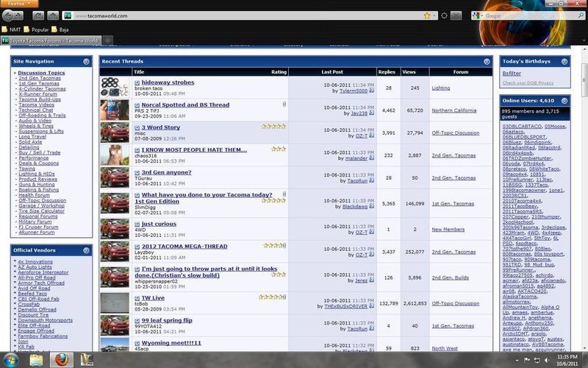Open the Baja bookmarks folder

[60, 29]
